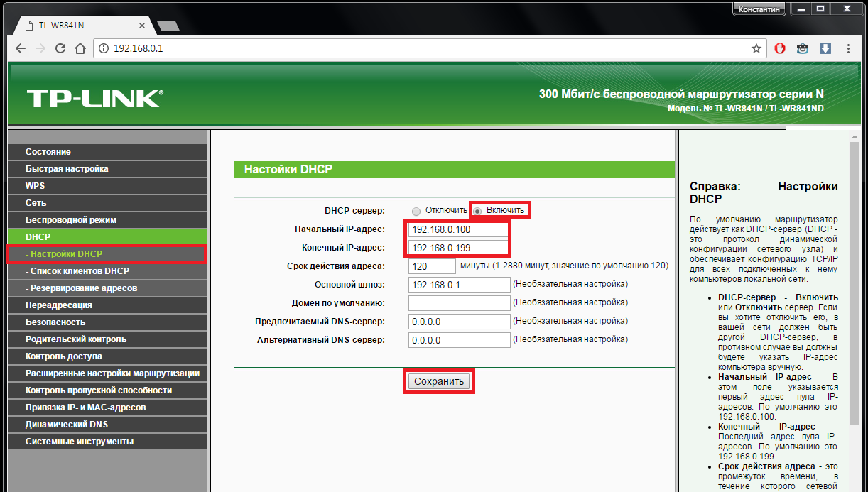Open Список клиентов DHCP submenu
This screenshot has height=492, width=868.
(x=77, y=271)
